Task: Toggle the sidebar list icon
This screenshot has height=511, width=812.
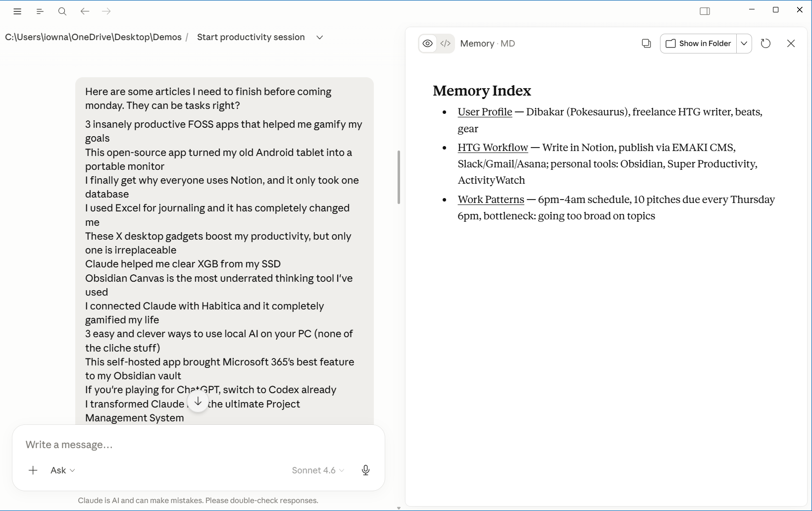Action: coord(40,11)
